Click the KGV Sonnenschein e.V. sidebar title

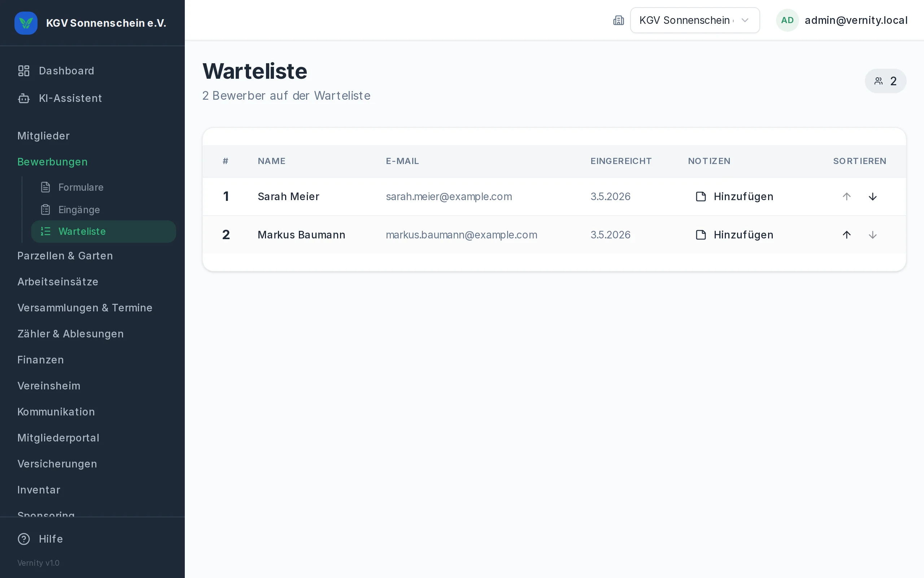tap(106, 23)
